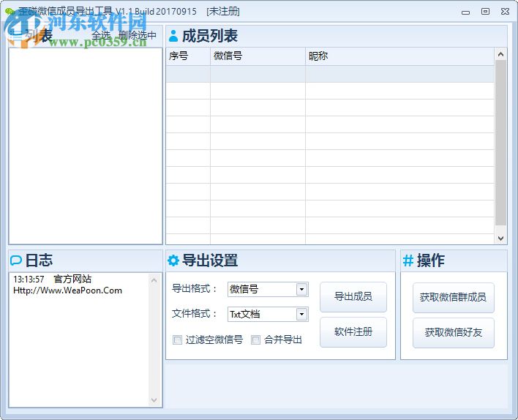
Task: Select the highlighted first member table row
Action: pos(330,74)
